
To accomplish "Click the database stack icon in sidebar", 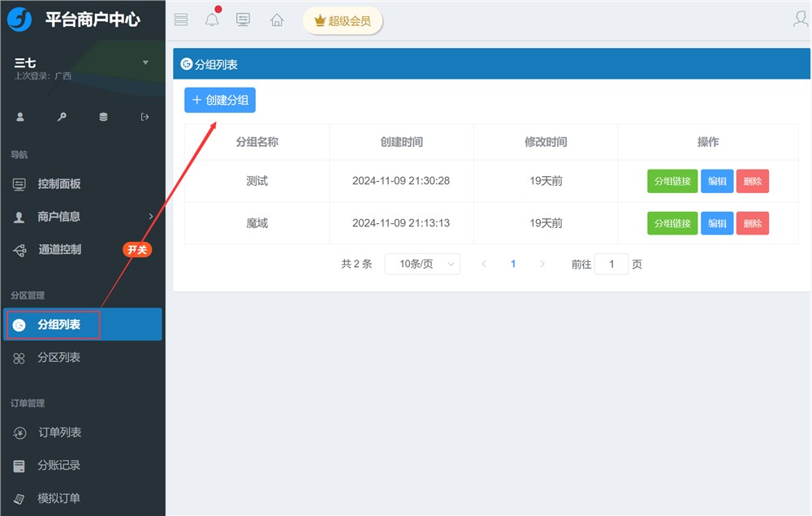I will pos(103,117).
